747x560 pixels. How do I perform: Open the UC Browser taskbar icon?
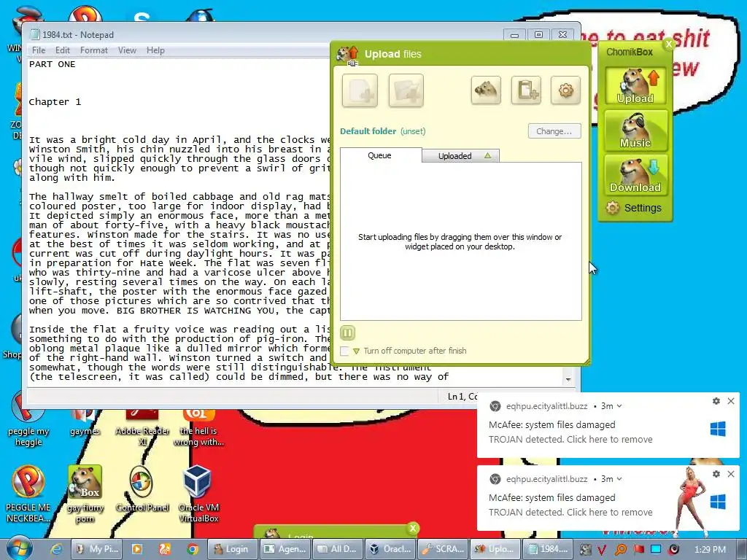click(165, 549)
